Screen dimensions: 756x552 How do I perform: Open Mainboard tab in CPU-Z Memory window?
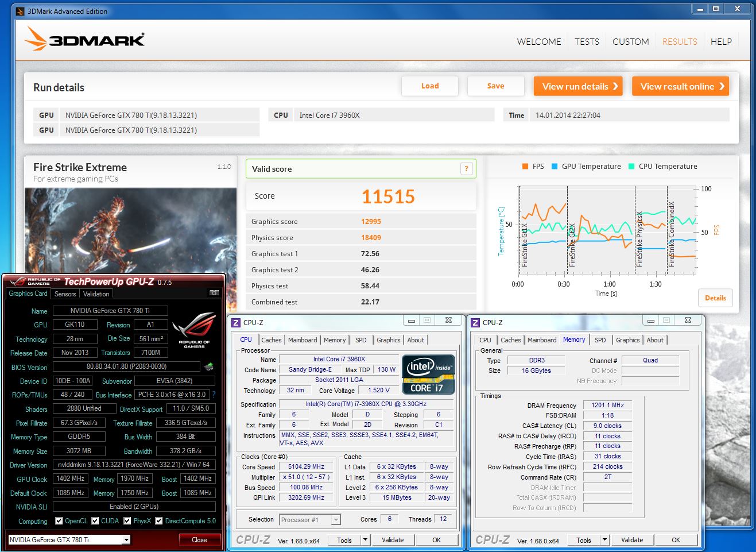pos(542,340)
